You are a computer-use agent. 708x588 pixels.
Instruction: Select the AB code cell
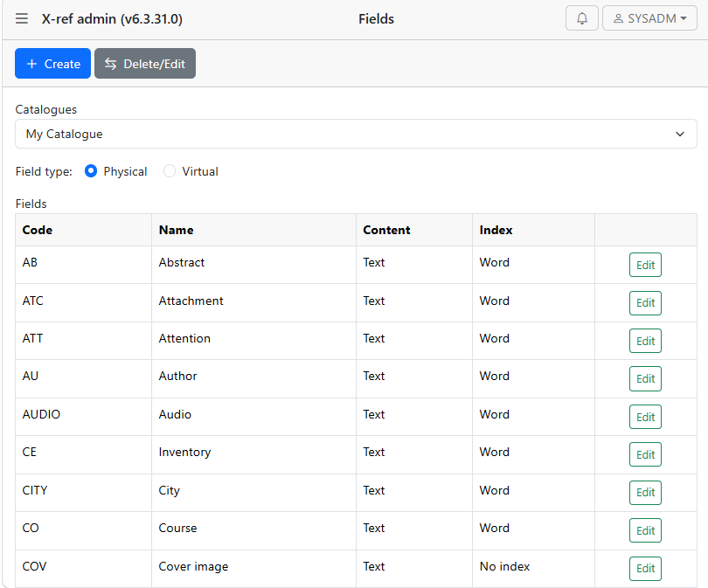[x=84, y=265]
